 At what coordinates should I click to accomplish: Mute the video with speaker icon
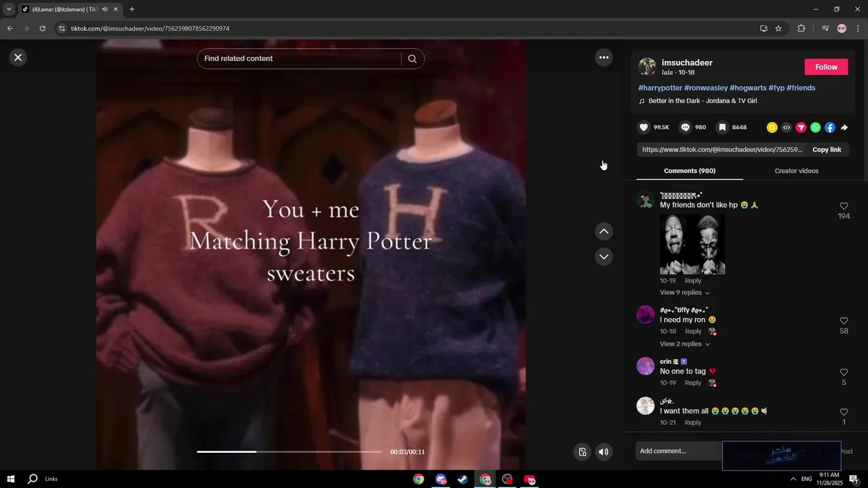tap(604, 452)
